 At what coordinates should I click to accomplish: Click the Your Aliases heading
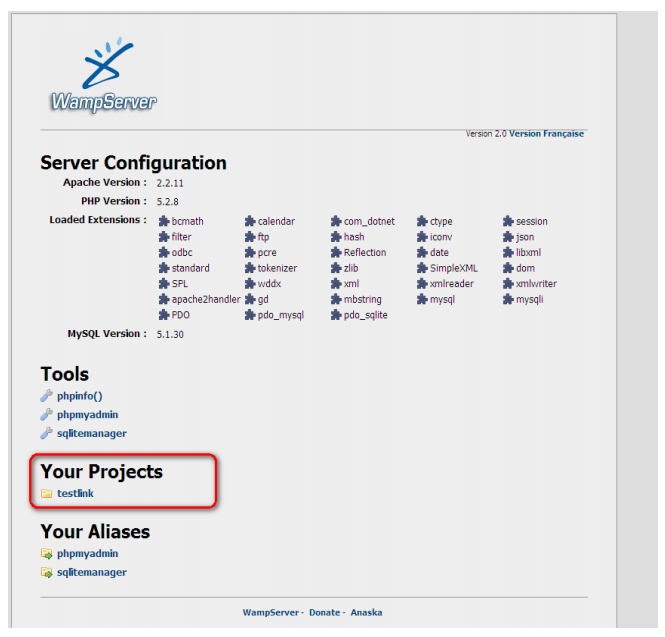click(x=95, y=532)
